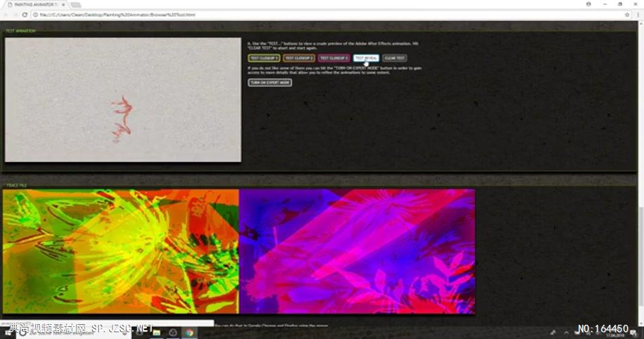Open a new browser tab
Viewport: 644px width, 339px height.
tap(76, 4)
